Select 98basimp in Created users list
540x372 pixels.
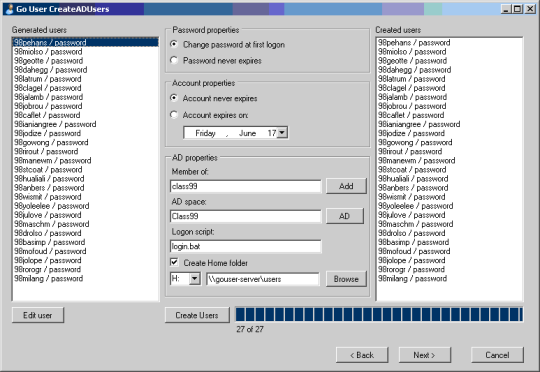(x=449, y=242)
